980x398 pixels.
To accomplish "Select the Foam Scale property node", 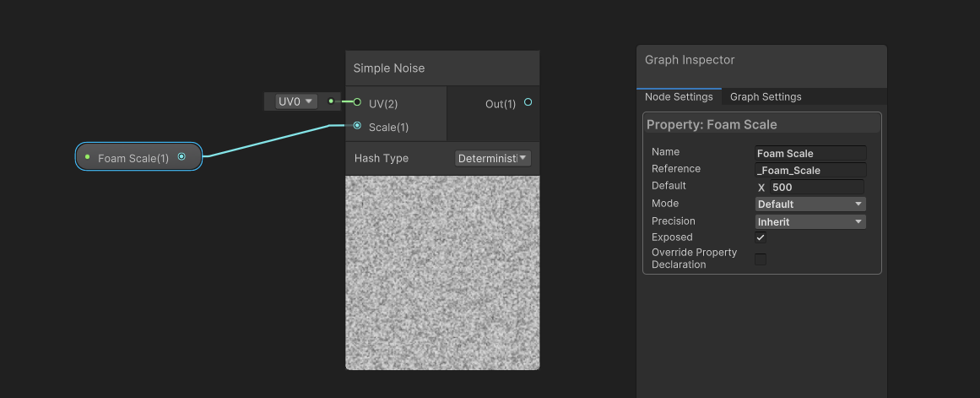I will 133,158.
